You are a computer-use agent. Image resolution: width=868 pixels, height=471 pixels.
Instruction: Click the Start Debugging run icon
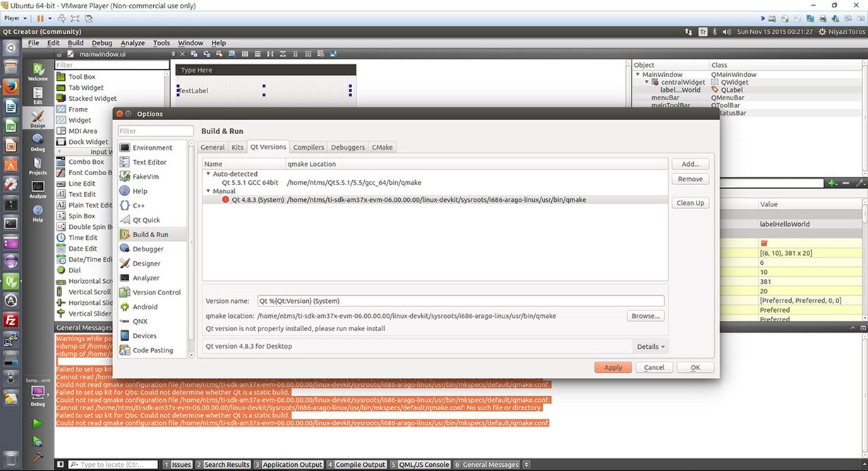37,441
